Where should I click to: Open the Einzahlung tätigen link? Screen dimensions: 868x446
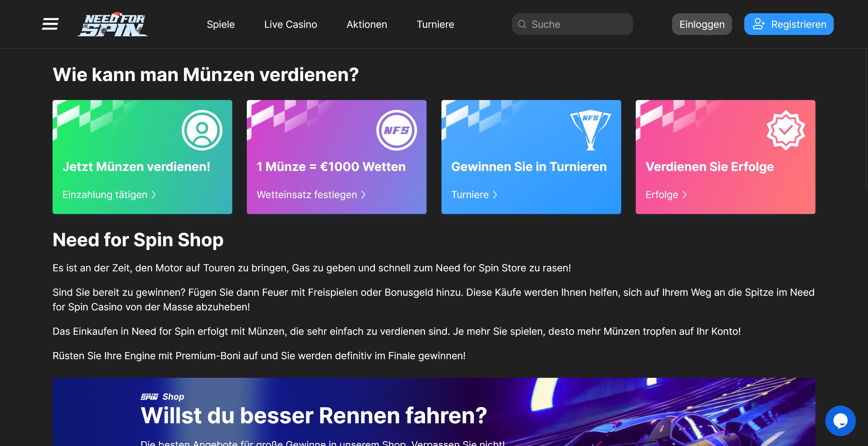click(109, 195)
